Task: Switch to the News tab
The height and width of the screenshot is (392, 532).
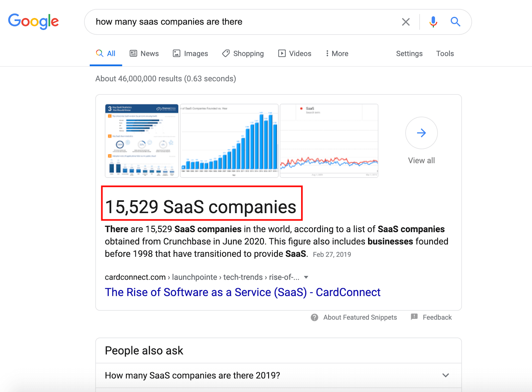Action: [144, 54]
